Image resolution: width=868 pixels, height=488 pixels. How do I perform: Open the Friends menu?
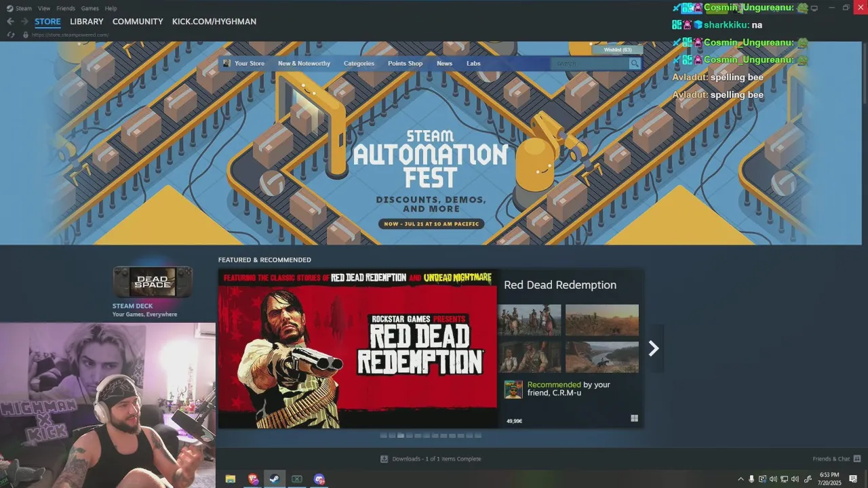tap(66, 8)
